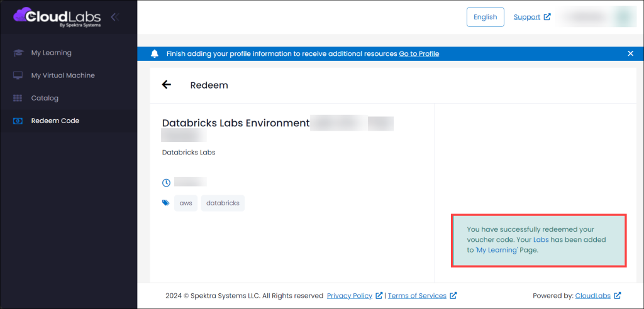This screenshot has height=309, width=644.
Task: Click the graduation cap My Learning icon
Action: click(x=18, y=53)
